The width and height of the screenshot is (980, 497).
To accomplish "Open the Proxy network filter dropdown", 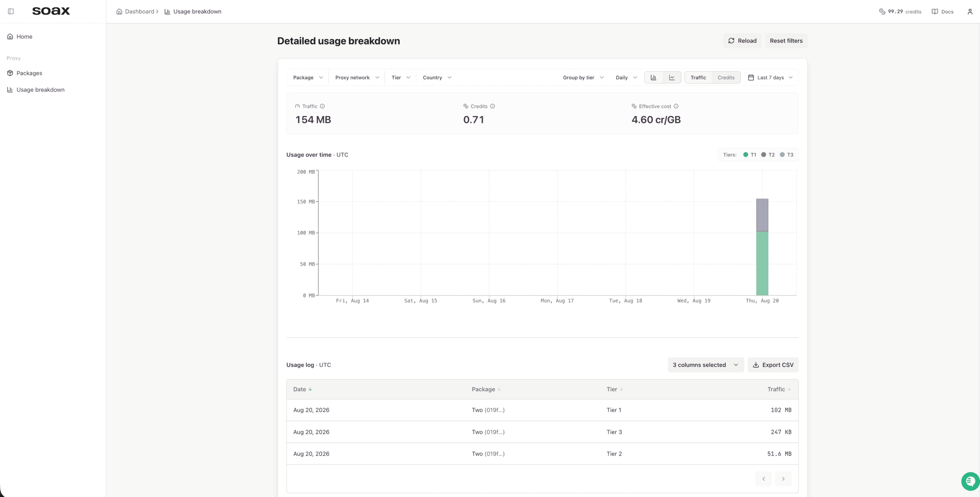I will (357, 77).
